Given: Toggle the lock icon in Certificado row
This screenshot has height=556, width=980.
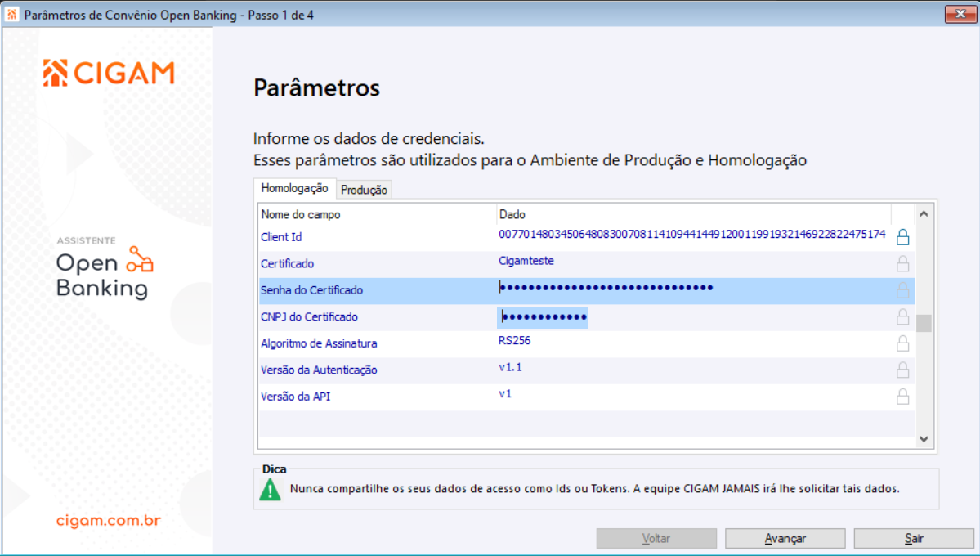Looking at the screenshot, I should tap(902, 263).
